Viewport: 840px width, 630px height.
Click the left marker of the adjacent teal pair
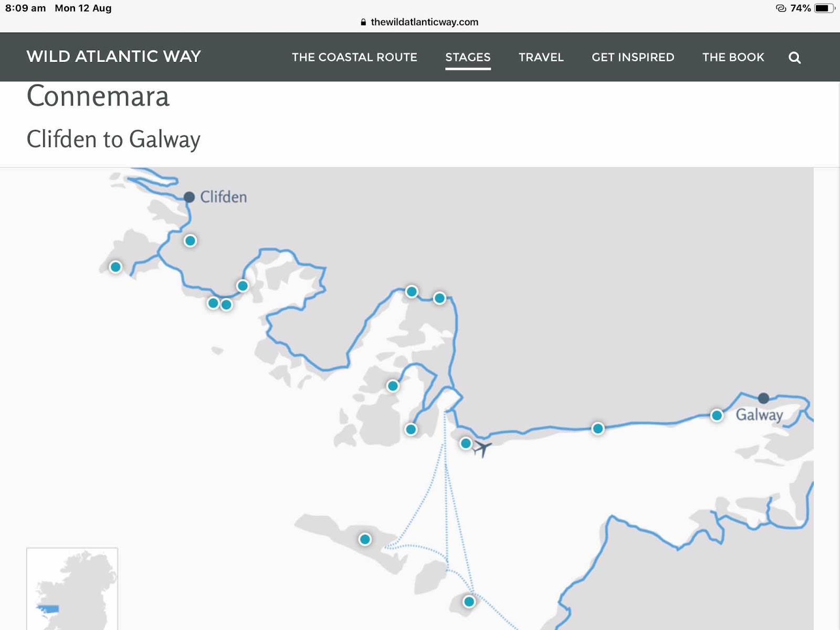(213, 303)
